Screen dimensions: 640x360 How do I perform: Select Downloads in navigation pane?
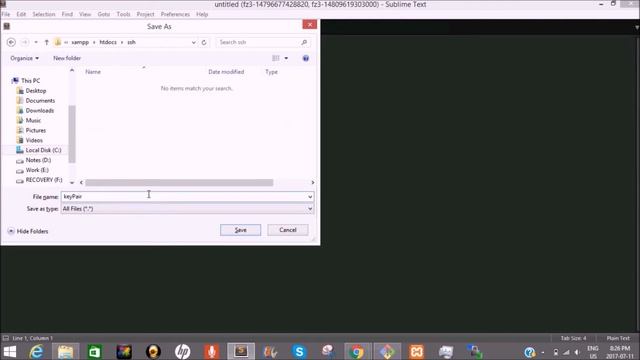tap(39, 111)
